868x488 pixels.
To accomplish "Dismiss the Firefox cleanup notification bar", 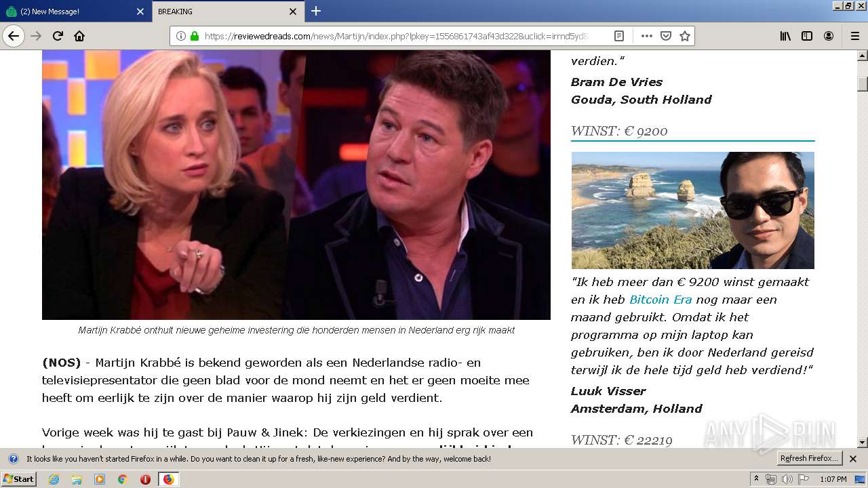I will pos(853,459).
